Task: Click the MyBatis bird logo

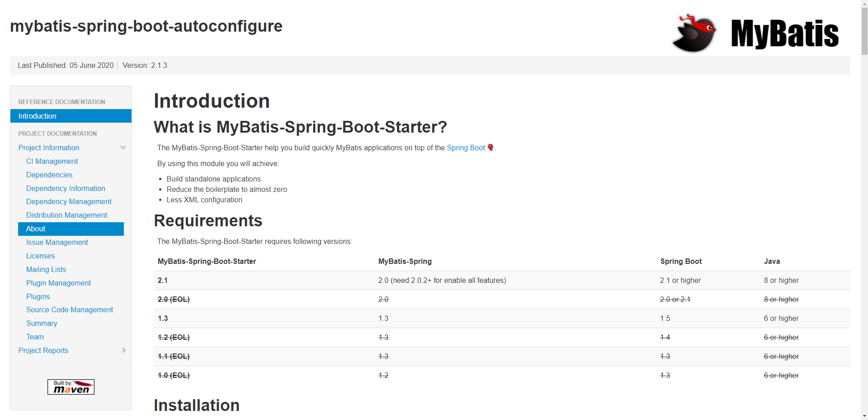Action: click(694, 33)
